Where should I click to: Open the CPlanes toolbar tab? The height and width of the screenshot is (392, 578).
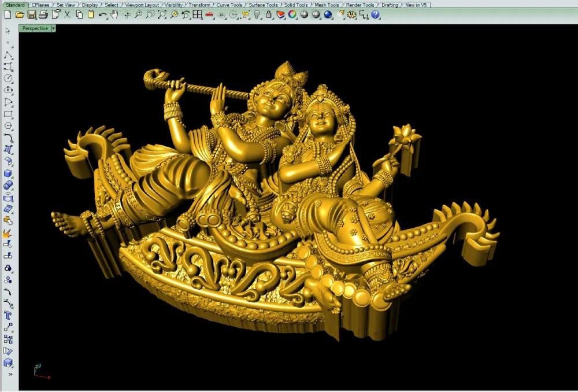tap(40, 5)
